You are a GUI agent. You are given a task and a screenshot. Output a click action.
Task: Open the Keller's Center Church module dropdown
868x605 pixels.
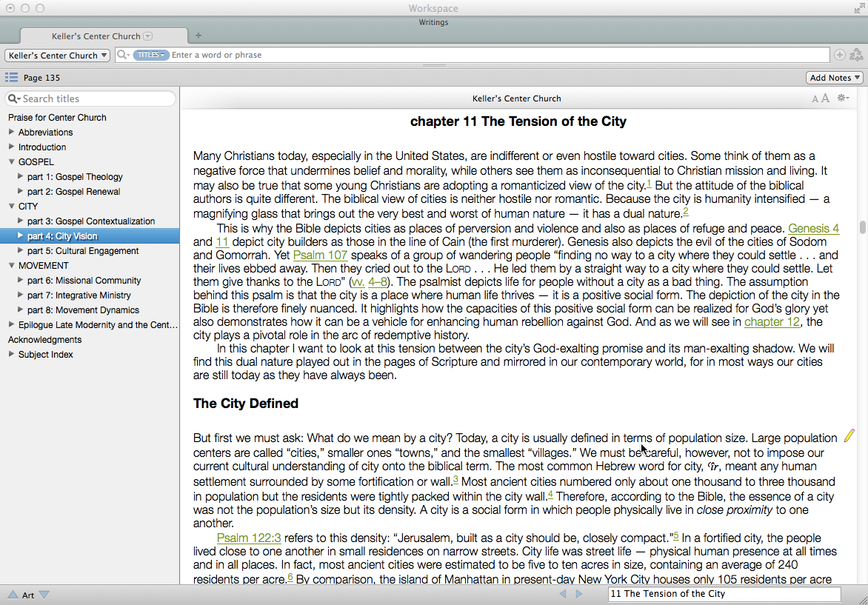58,56
